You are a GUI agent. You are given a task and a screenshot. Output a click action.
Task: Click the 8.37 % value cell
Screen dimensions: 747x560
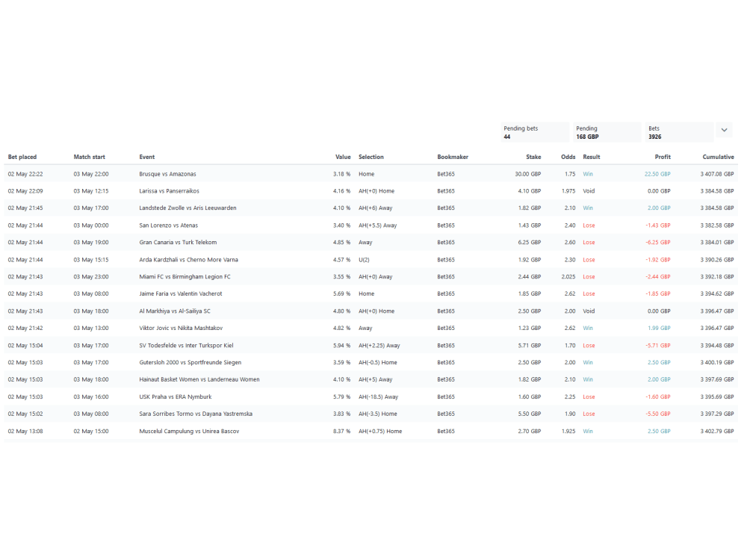pyautogui.click(x=342, y=431)
